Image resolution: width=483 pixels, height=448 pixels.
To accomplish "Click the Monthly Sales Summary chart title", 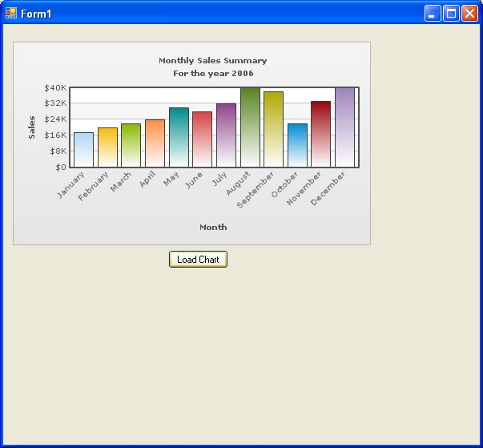I will 212,61.
